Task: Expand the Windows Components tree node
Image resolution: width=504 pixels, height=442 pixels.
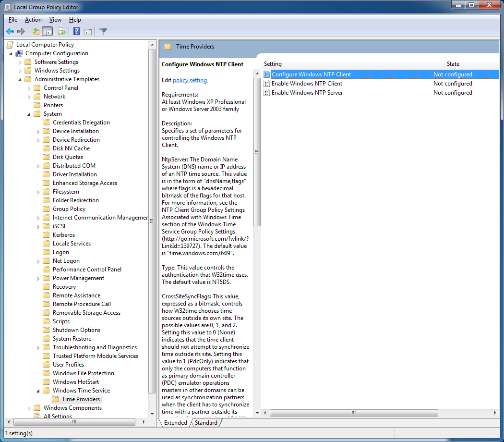Action: point(28,407)
